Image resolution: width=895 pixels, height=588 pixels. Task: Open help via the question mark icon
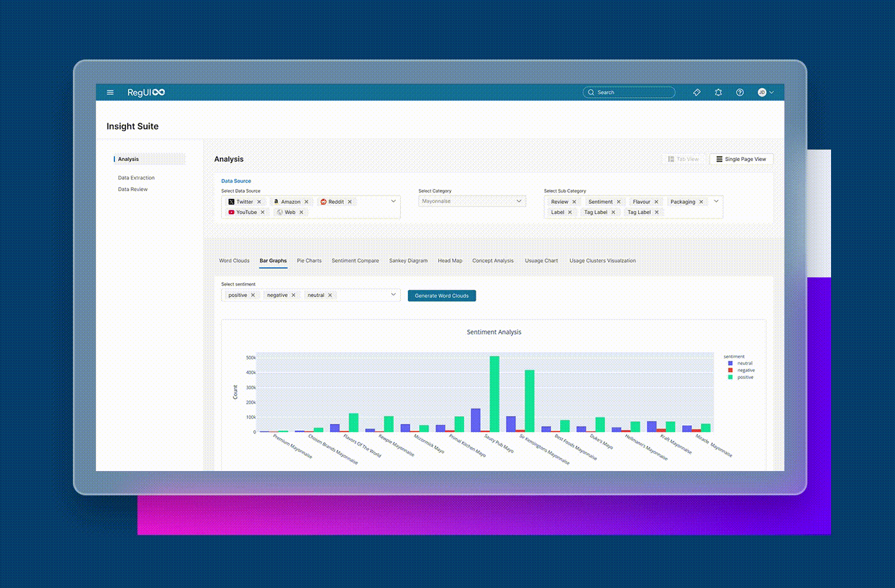pos(740,93)
